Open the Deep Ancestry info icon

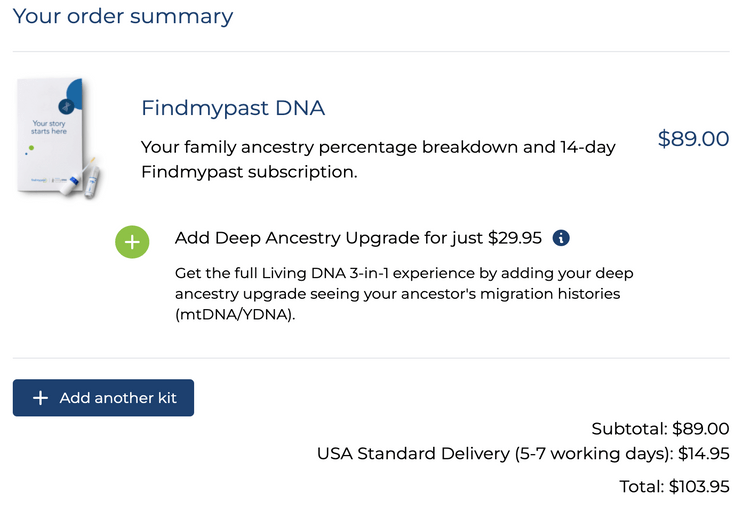[561, 238]
